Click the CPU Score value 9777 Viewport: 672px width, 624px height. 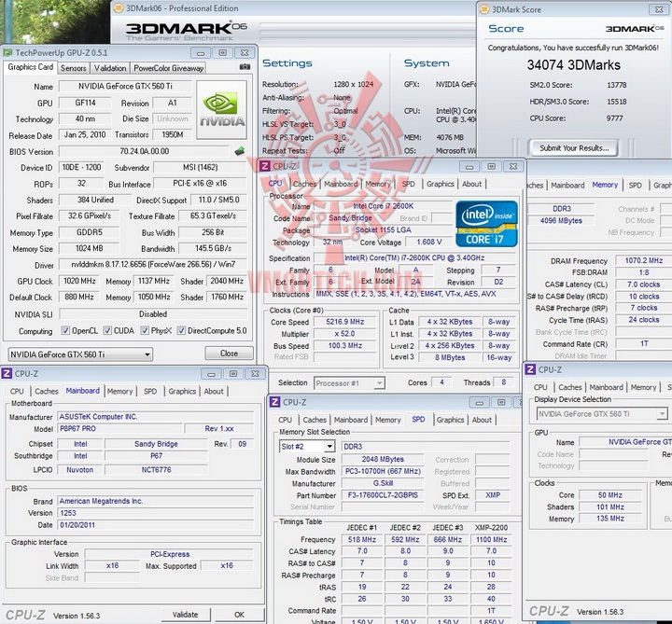pyautogui.click(x=614, y=118)
